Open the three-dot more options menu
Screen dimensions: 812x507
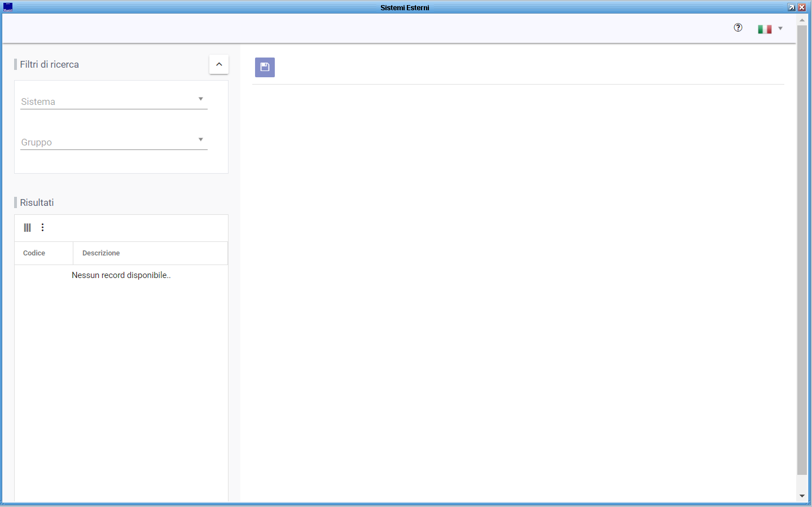43,227
